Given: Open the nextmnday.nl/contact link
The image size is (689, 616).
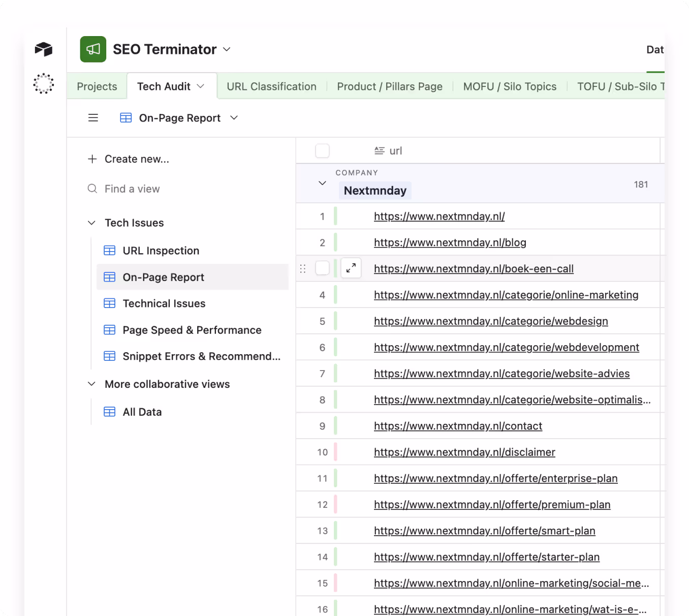Looking at the screenshot, I should tap(458, 426).
